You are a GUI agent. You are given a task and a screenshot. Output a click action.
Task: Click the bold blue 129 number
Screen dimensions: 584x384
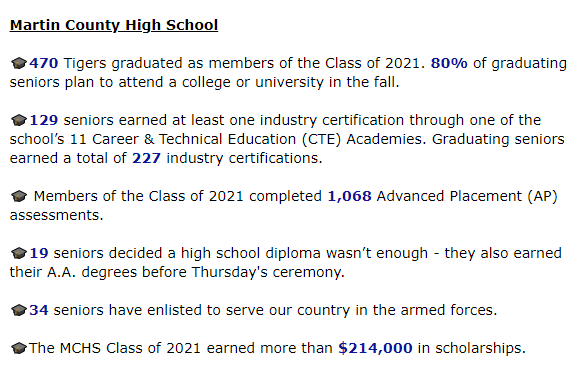(44, 120)
